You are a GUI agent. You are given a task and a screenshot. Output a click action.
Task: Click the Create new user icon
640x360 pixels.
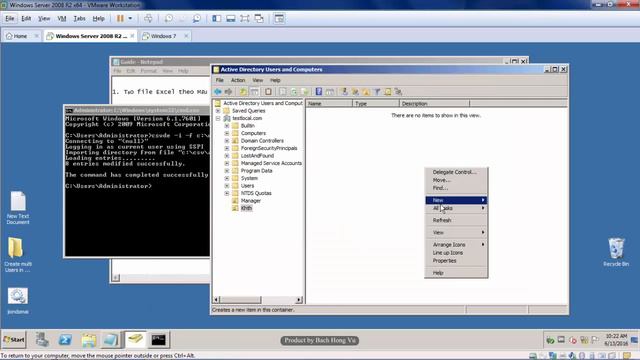[x=344, y=92]
